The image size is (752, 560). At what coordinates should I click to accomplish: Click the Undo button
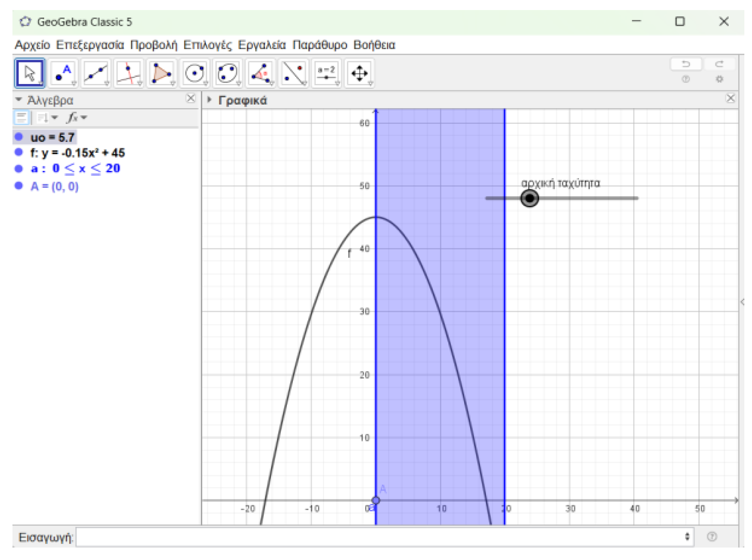point(686,64)
